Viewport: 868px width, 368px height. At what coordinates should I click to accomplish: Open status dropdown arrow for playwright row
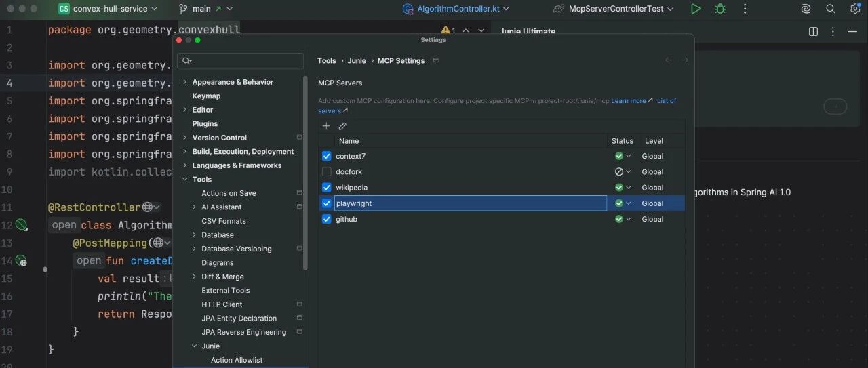click(629, 203)
